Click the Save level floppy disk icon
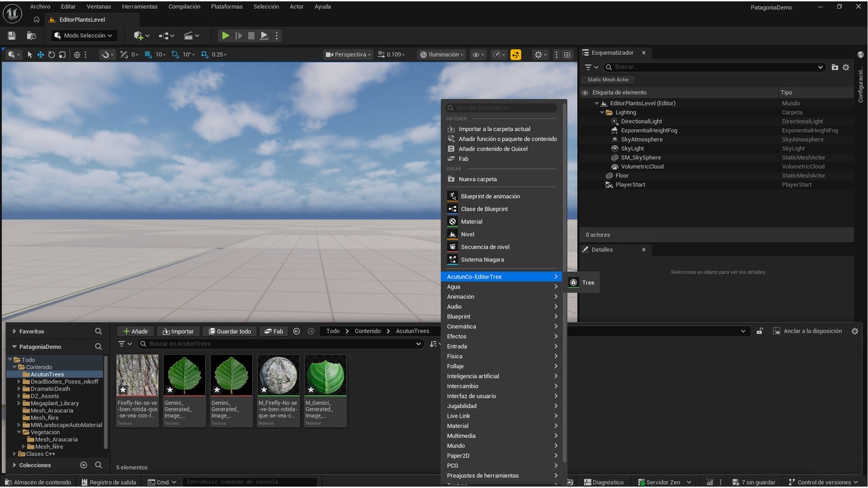Image resolution: width=868 pixels, height=488 pixels. pyautogui.click(x=12, y=35)
